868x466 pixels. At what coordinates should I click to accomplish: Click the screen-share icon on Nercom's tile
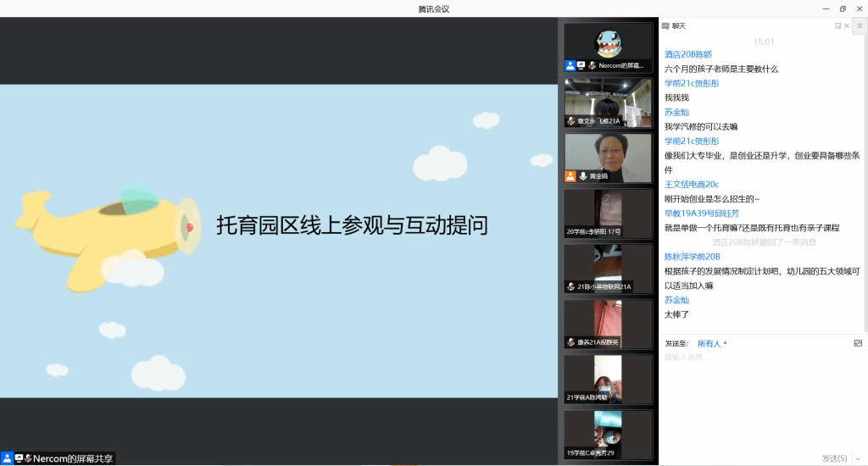[581, 65]
